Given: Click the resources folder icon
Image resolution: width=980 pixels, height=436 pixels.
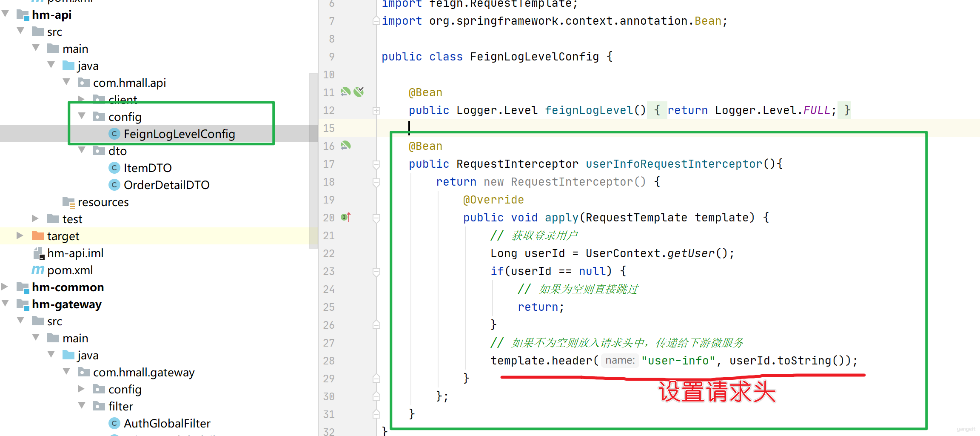Looking at the screenshot, I should coord(69,202).
